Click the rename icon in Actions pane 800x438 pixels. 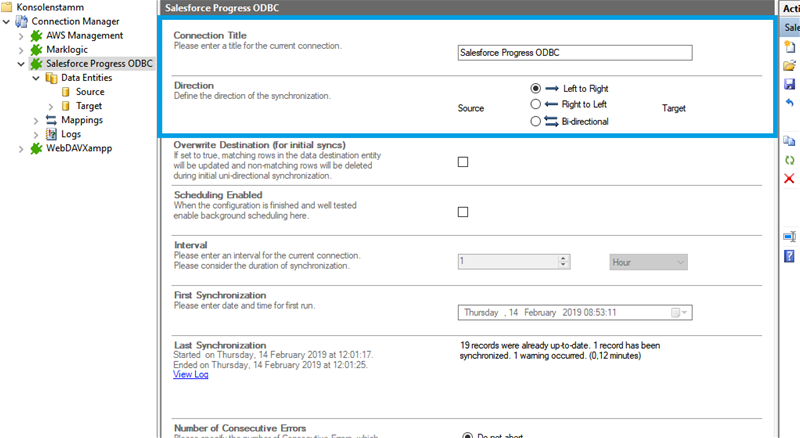point(789,236)
